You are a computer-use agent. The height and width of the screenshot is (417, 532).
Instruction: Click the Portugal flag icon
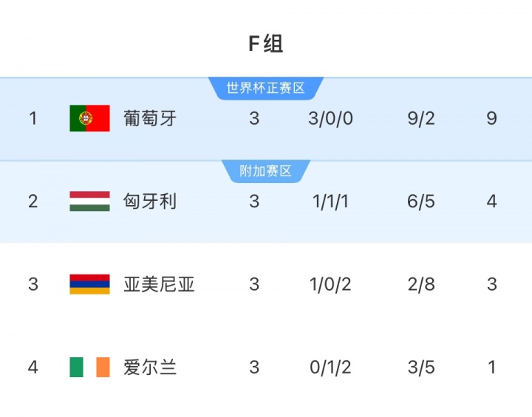coord(89,118)
